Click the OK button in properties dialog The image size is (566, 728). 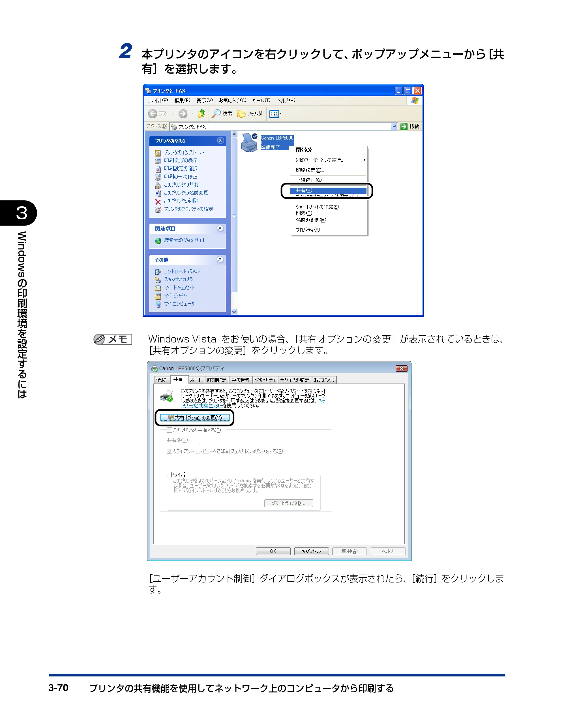pyautogui.click(x=273, y=551)
